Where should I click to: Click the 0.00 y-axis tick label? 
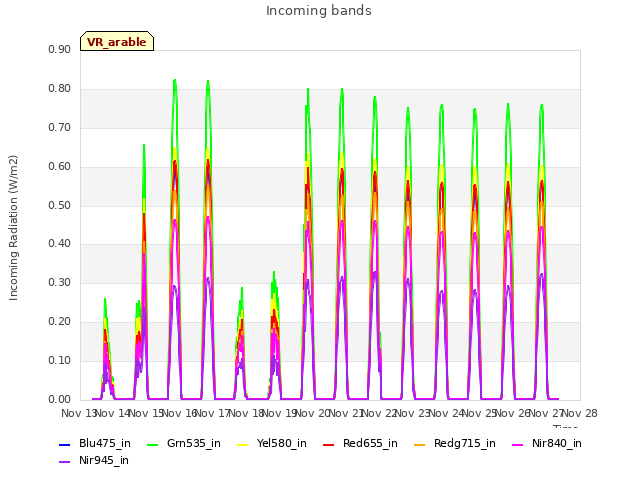pyautogui.click(x=59, y=399)
